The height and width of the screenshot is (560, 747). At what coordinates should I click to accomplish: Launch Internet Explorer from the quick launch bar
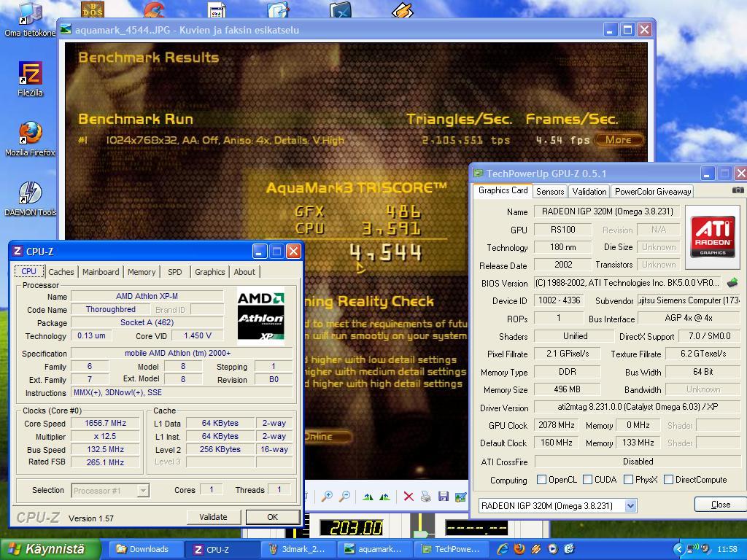502,549
